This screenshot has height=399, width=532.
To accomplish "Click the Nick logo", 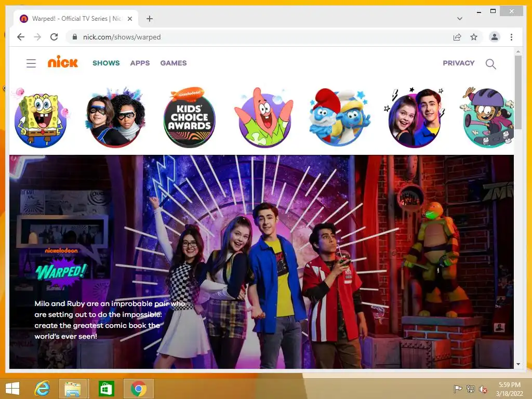I will pyautogui.click(x=63, y=62).
